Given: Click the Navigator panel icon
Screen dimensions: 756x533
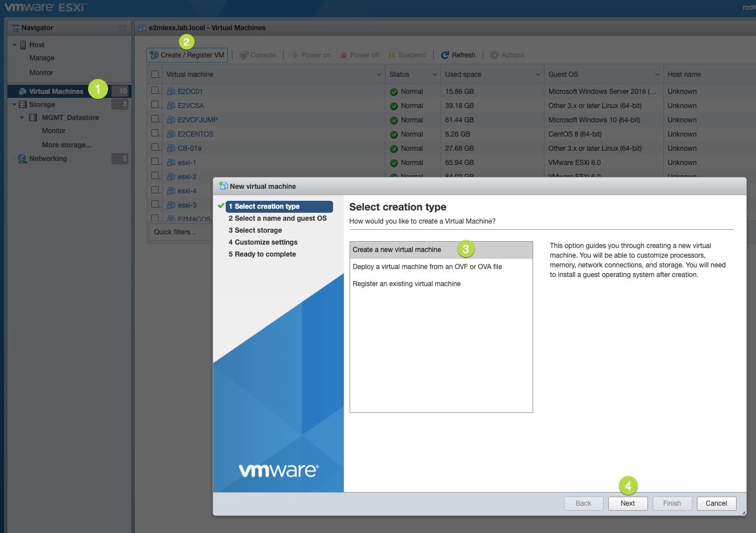Looking at the screenshot, I should point(15,28).
